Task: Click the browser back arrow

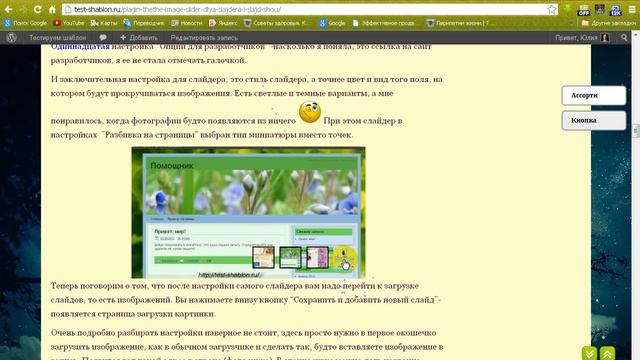Action: coord(9,9)
